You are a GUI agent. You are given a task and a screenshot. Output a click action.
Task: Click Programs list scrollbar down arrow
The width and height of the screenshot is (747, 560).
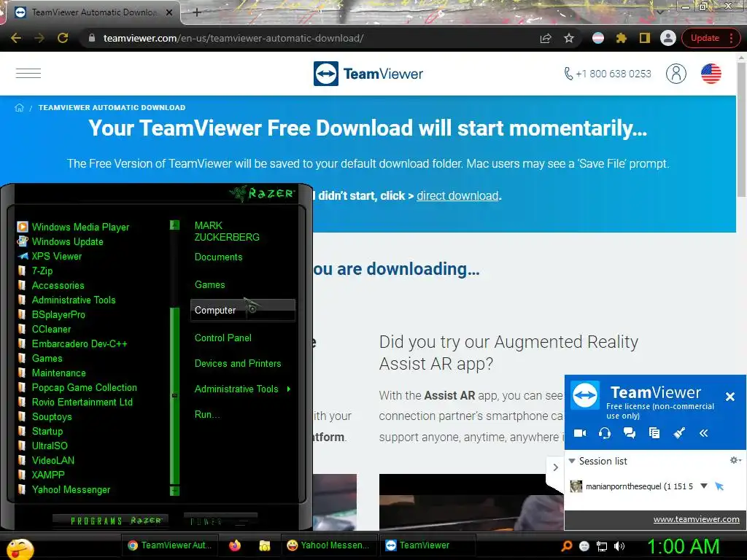174,491
